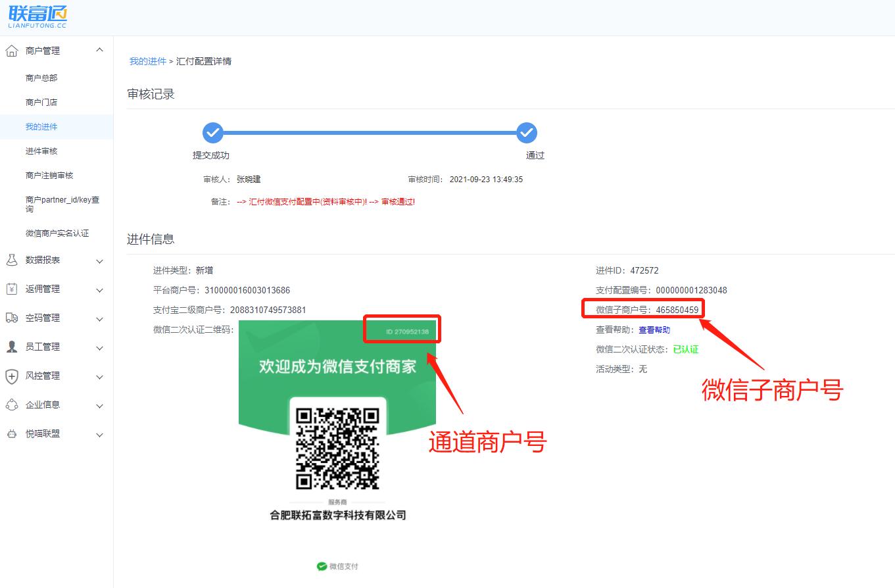Image resolution: width=895 pixels, height=588 pixels.
Task: Click payment config number 000000001283048
Action: coord(692,290)
